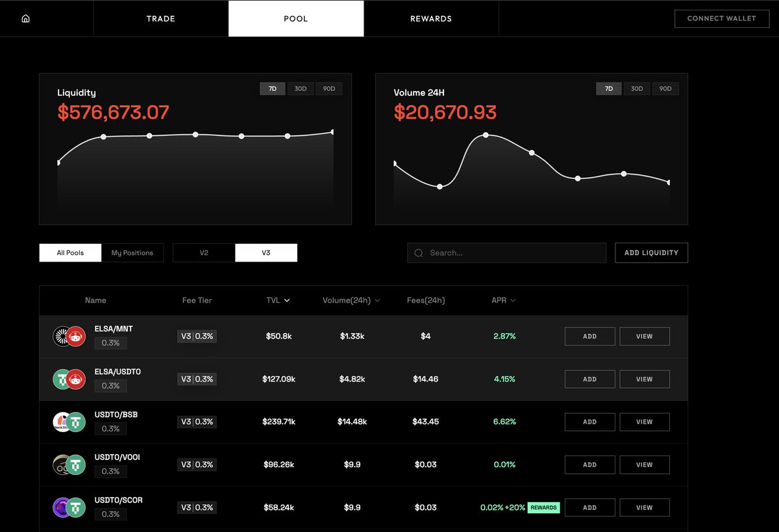
Task: View the ELSA/USDT0 pool
Action: click(x=645, y=379)
